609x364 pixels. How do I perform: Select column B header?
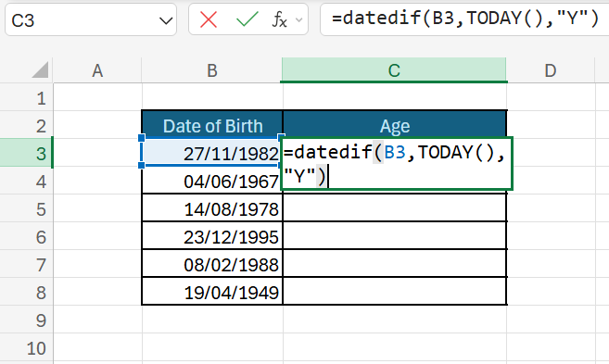[212, 70]
